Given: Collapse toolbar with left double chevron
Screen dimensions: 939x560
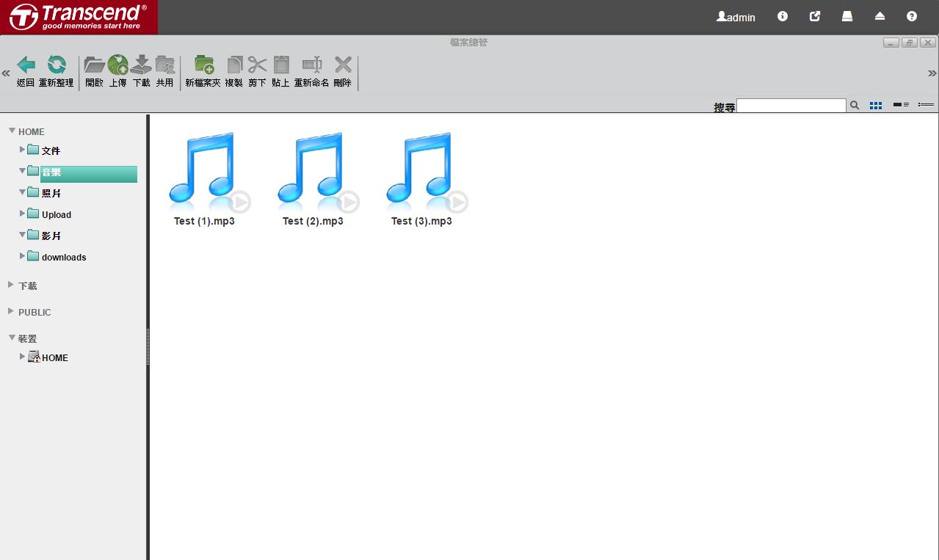Looking at the screenshot, I should (x=6, y=73).
